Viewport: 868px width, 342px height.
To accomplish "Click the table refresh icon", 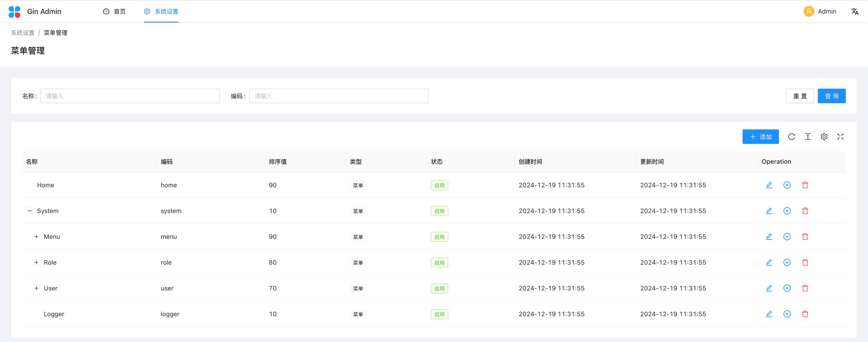I will pyautogui.click(x=791, y=137).
